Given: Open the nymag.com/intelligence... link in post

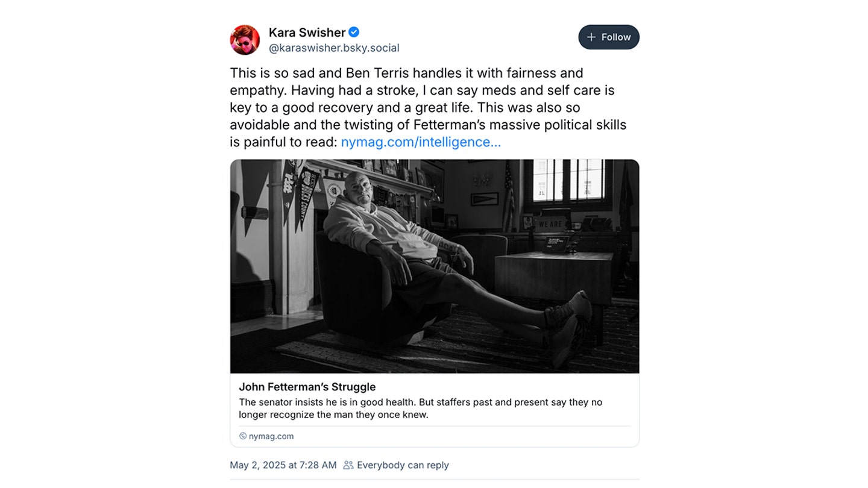Looking at the screenshot, I should (x=421, y=142).
